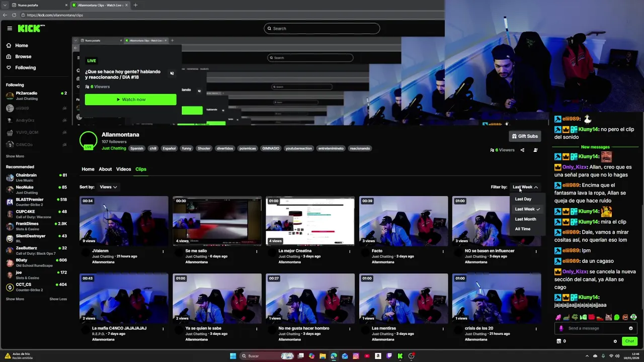Insert the cat emote from quick emotes
Viewport: 644px width, 362px height.
point(608,317)
